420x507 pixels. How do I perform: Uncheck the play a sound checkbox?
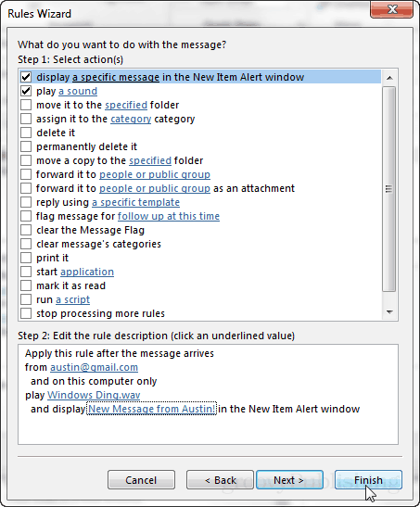pos(26,91)
